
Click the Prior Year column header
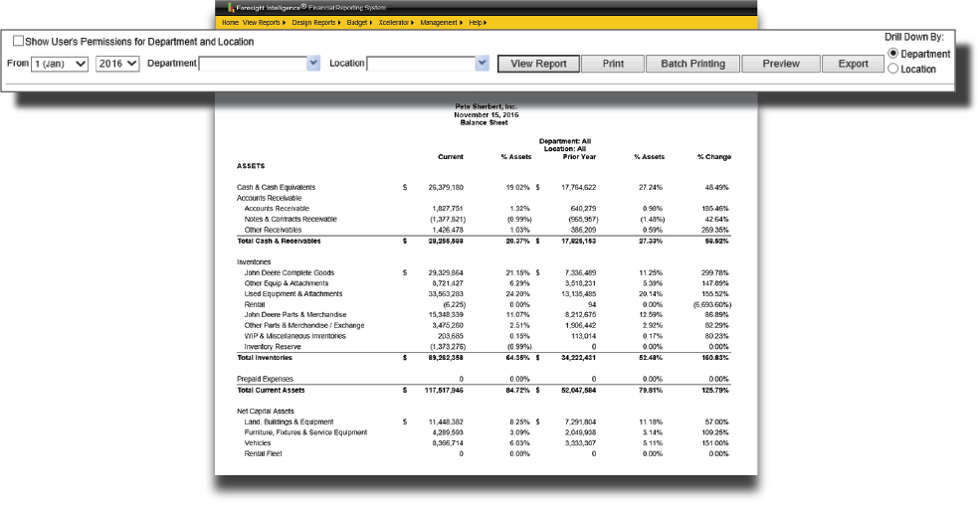point(579,157)
